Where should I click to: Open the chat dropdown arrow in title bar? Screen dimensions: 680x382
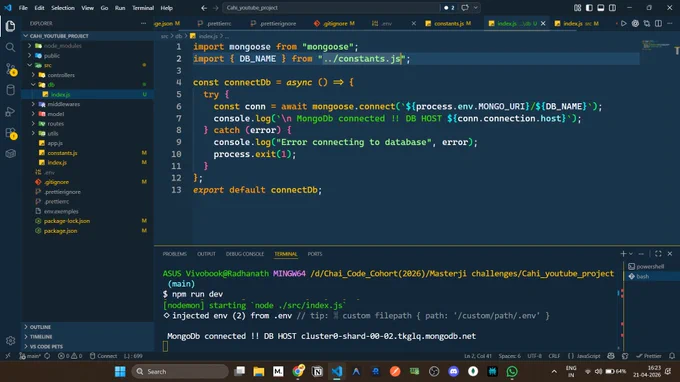[476, 8]
